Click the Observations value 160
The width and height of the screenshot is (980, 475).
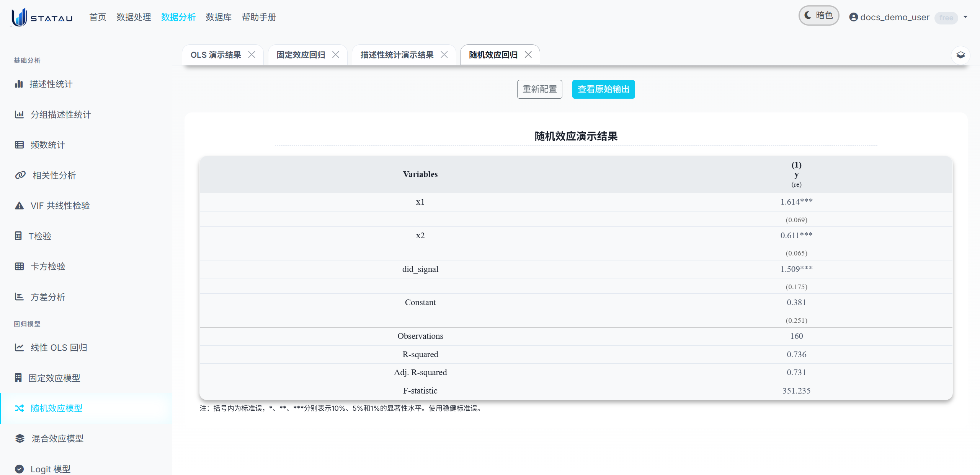click(x=796, y=336)
